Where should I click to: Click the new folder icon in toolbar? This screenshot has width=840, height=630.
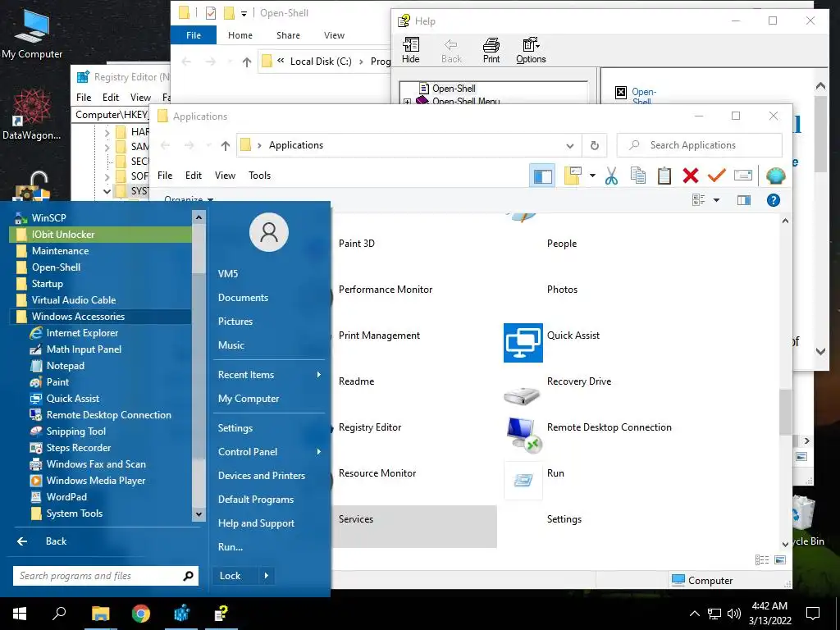tap(573, 176)
